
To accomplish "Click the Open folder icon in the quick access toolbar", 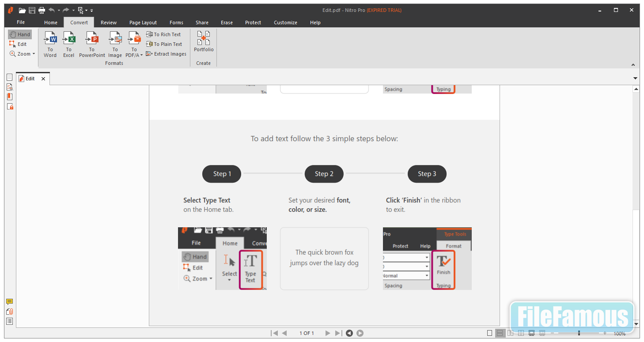I will coord(22,10).
